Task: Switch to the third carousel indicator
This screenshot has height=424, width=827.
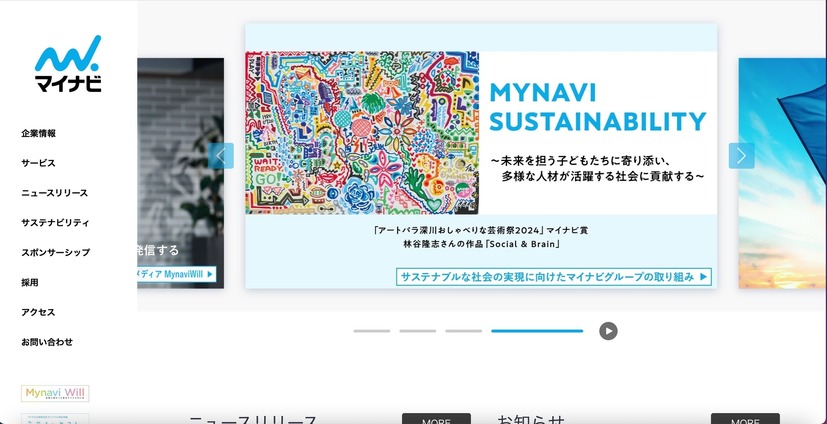Action: click(x=463, y=331)
